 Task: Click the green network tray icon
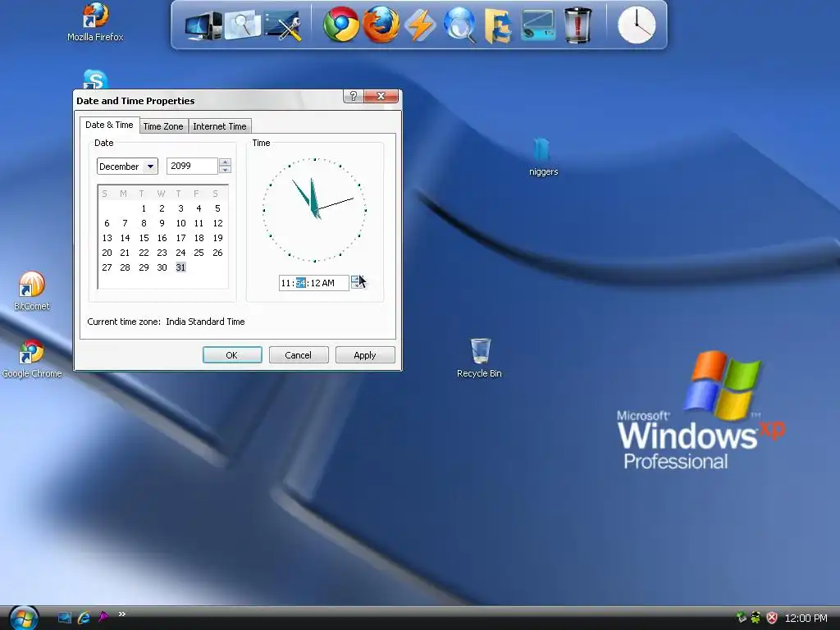pos(756,618)
